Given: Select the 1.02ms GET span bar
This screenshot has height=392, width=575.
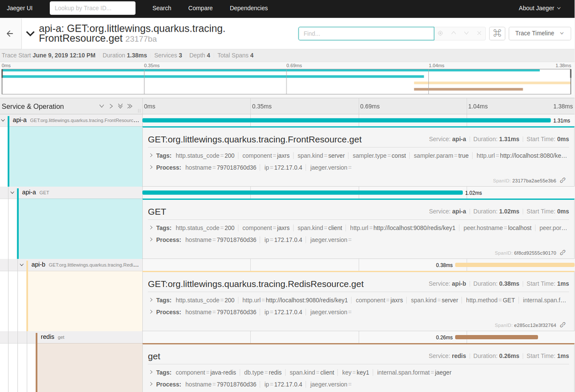Looking at the screenshot, I should (x=303, y=193).
